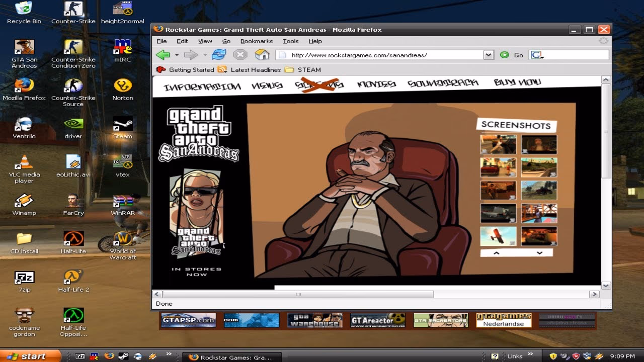Open the File menu
Viewport: 644px width, 362px height.
click(162, 41)
